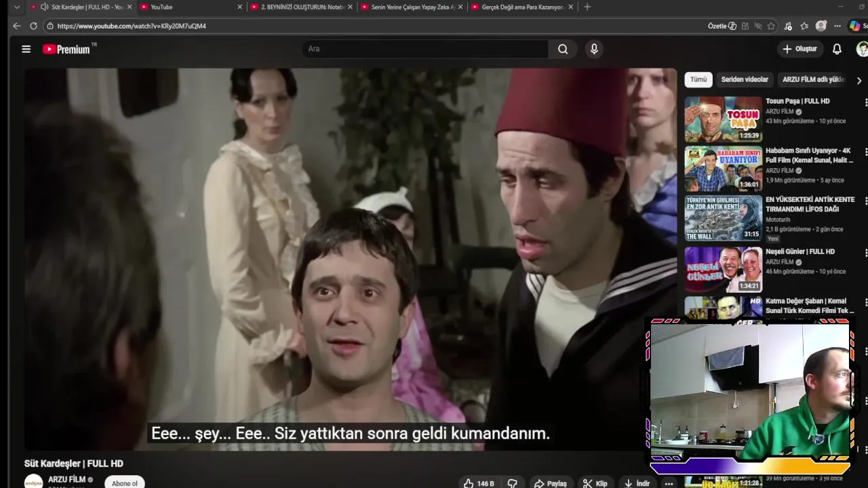The image size is (868, 488).
Task: Open the Neşeli Günler video thumbnail
Action: click(x=723, y=269)
